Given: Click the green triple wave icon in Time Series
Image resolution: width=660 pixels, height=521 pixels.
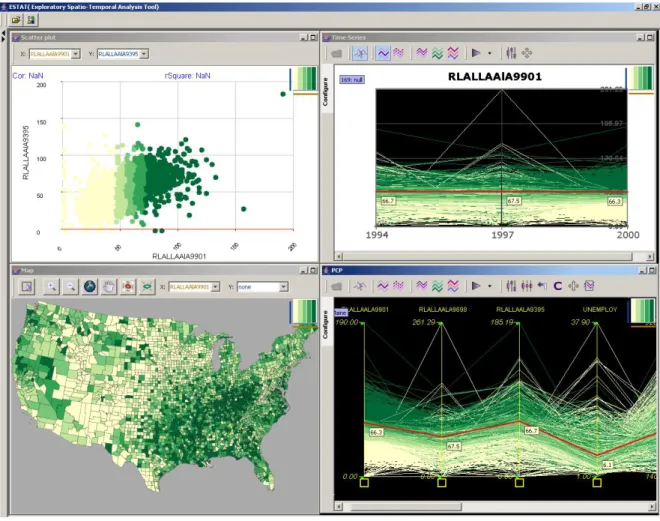Looking at the screenshot, I should point(437,53).
